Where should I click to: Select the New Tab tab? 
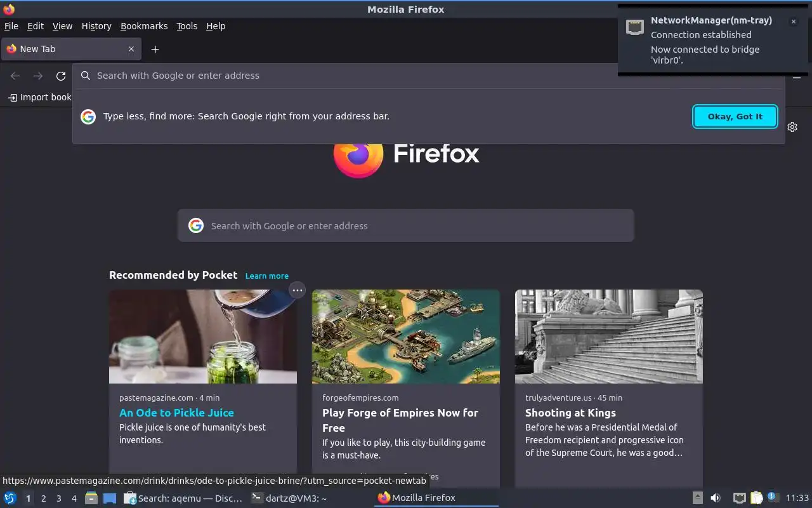click(71, 49)
